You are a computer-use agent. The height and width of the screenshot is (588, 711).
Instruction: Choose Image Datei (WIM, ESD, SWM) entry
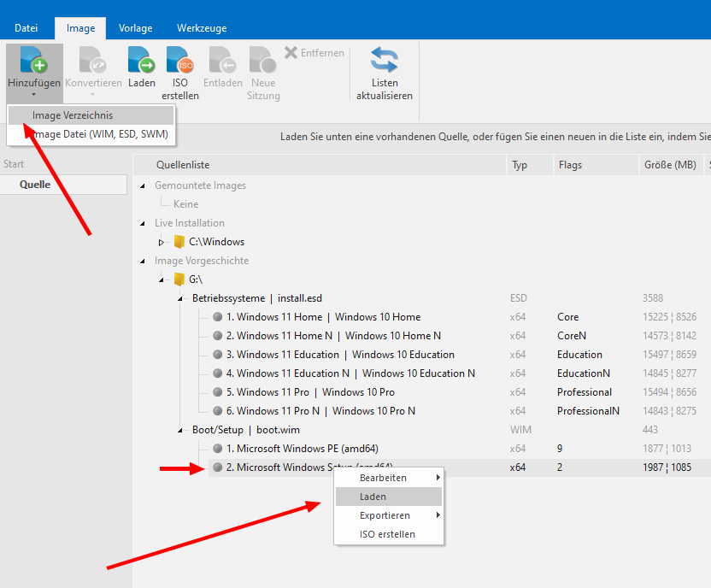(91, 134)
